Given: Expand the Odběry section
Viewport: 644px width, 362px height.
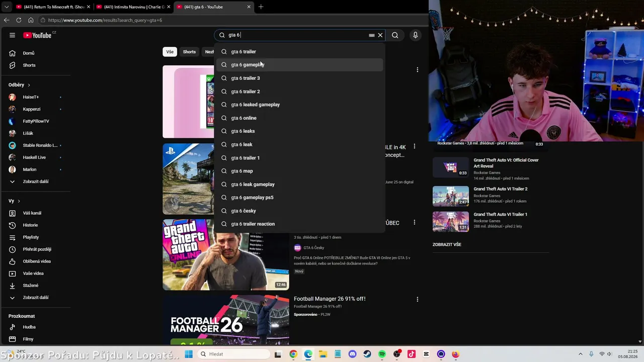Looking at the screenshot, I should (x=20, y=85).
